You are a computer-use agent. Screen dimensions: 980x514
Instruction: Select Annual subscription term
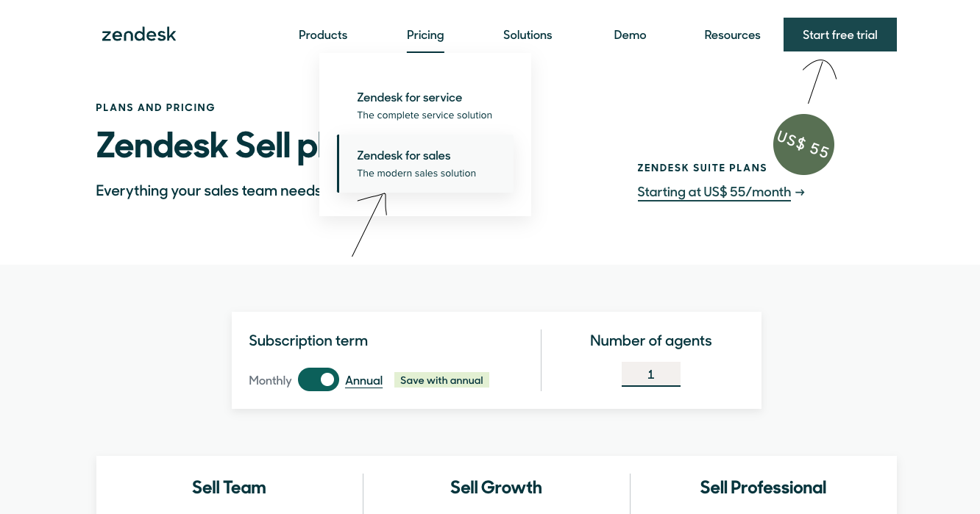click(x=363, y=380)
